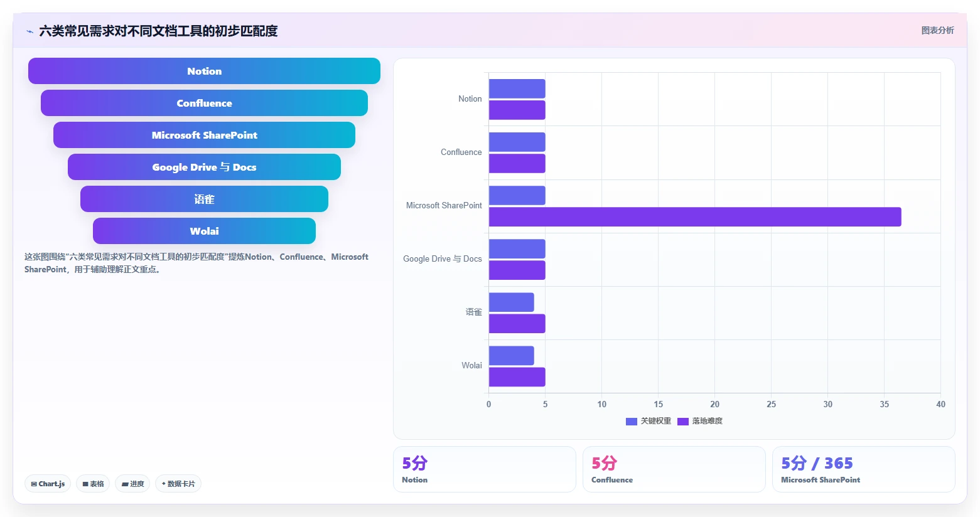Viewport: 980px width, 517px height.
Task: Click the x-axis value 35
Action: 884,404
